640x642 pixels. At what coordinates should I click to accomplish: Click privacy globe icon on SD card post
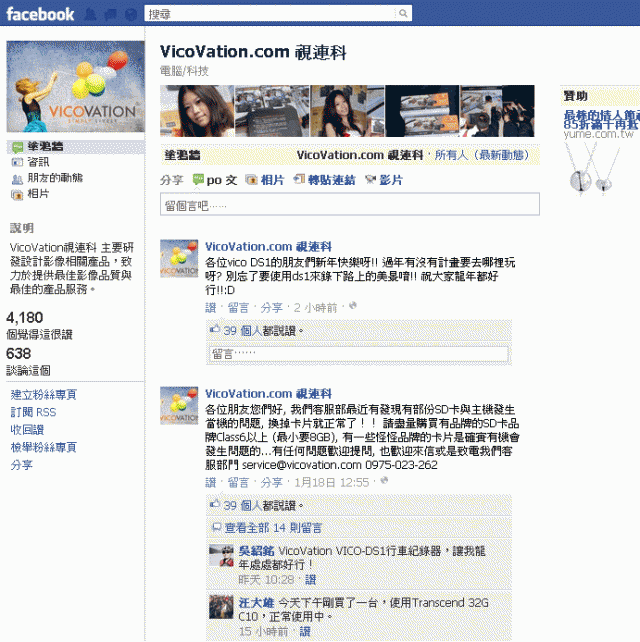(x=384, y=481)
